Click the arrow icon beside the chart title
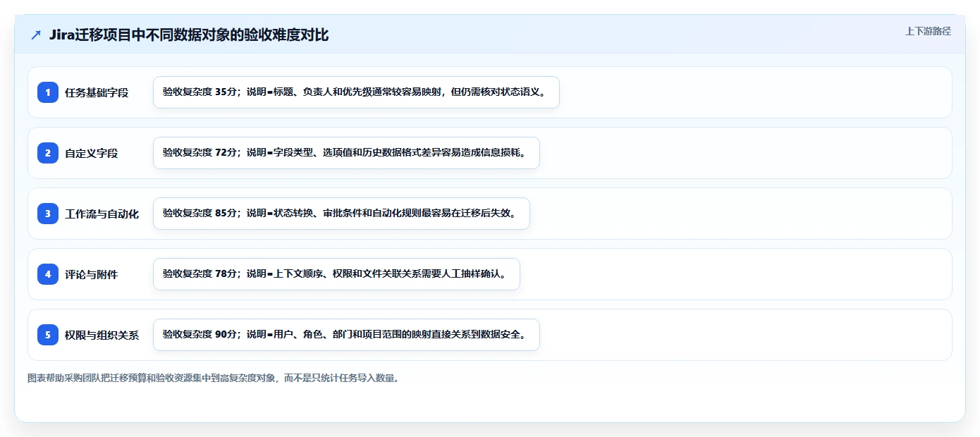Screen dimensions: 980x437 click(x=36, y=35)
